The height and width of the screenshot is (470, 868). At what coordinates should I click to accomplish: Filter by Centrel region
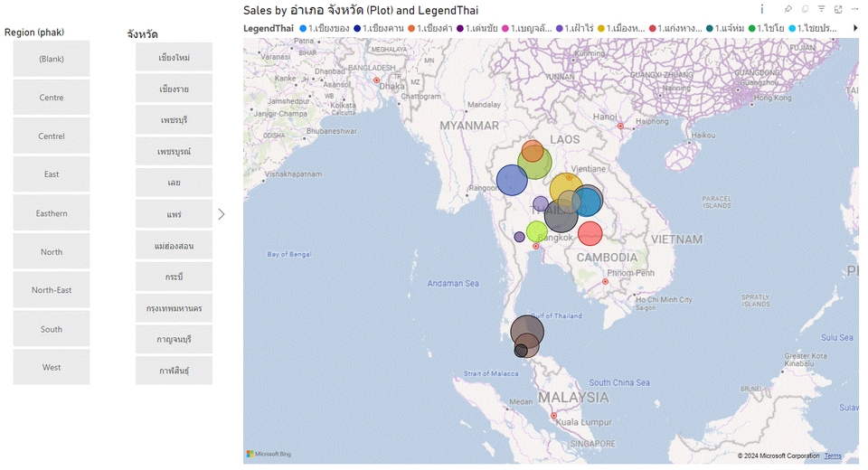[52, 136]
